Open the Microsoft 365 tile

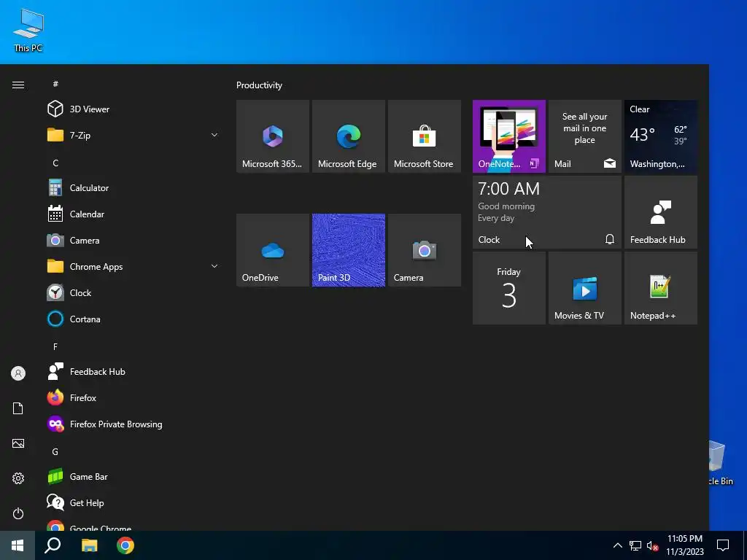[273, 136]
